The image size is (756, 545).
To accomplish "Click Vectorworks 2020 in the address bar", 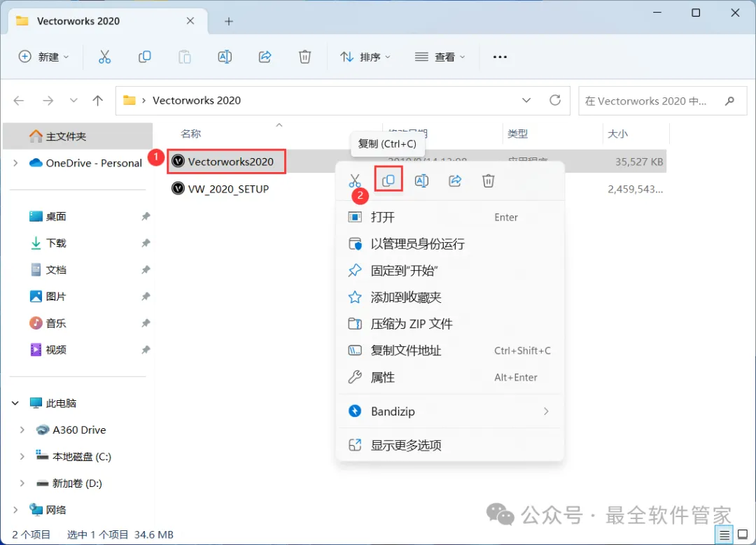I will click(197, 100).
